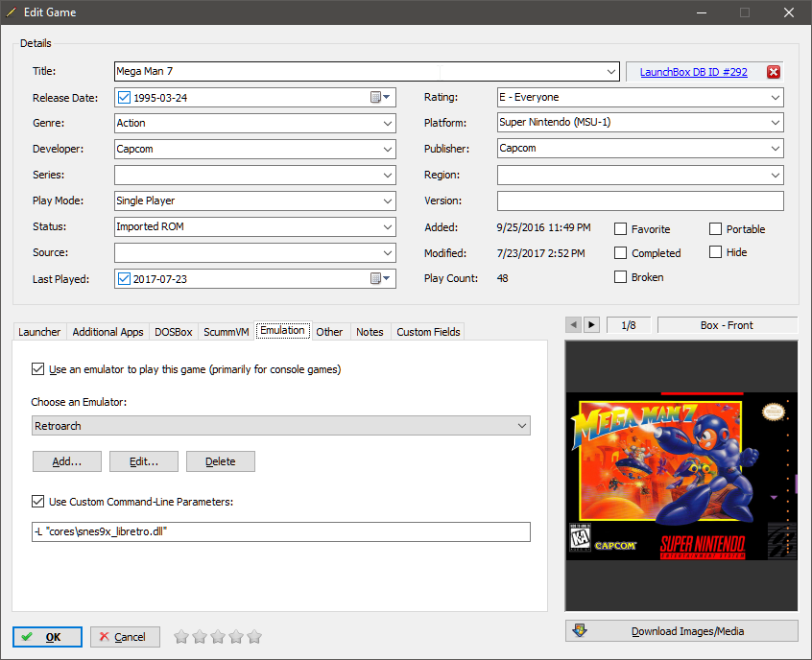Screen dimensions: 812x660
Task: Remove LaunchBox DB ID with red X icon
Action: (774, 72)
